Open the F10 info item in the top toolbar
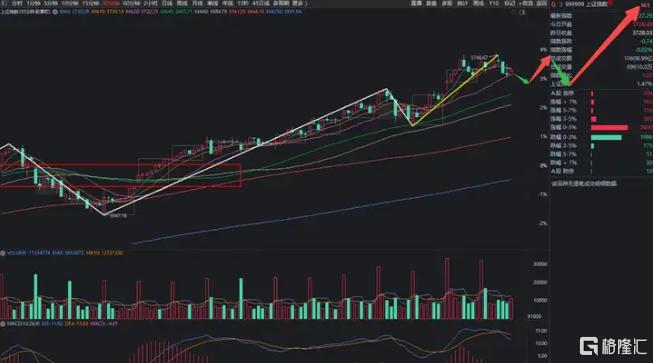Screen dimensions: 654x363 tap(494, 3)
